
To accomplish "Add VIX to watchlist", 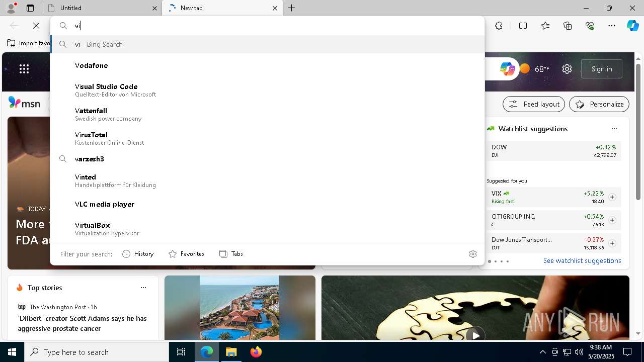I will (x=612, y=197).
